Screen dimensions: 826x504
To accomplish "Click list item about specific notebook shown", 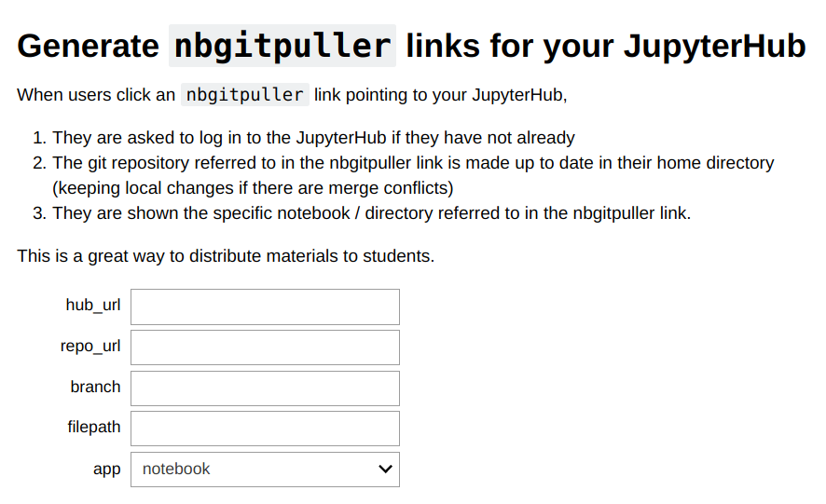I will tap(371, 213).
